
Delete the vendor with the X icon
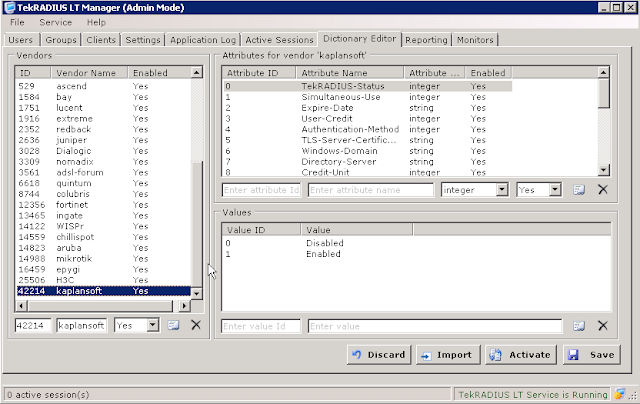(x=196, y=325)
